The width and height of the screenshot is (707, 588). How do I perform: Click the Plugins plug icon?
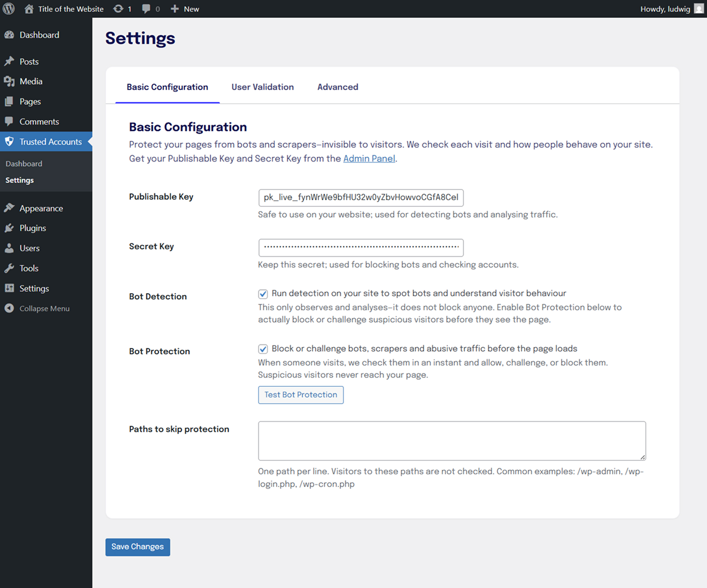click(x=9, y=228)
